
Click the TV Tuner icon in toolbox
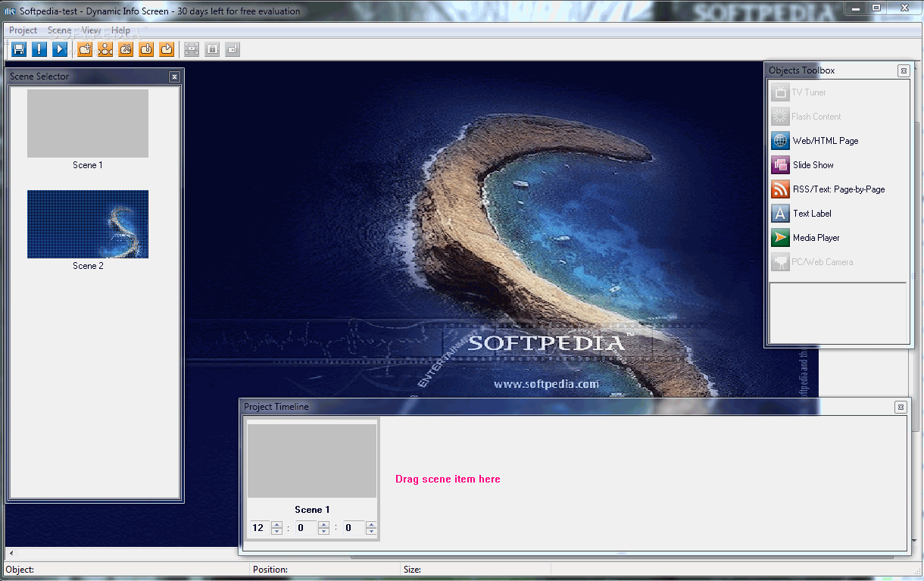[780, 92]
